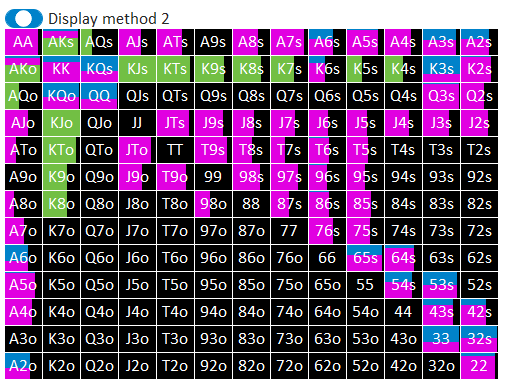Select the A8o hand cell
Viewport: 508px width, 388px height.
coord(23,204)
